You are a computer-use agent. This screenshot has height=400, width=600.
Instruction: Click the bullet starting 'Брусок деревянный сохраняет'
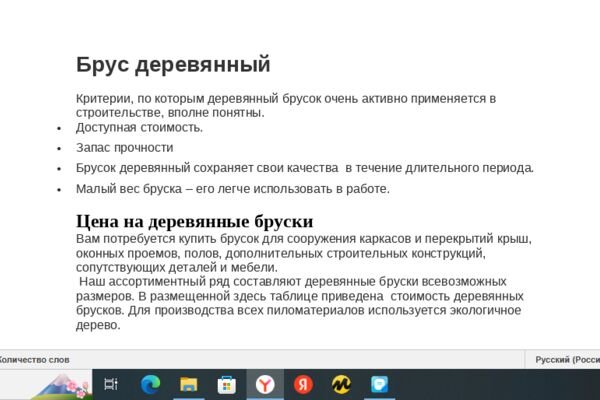[x=305, y=168]
